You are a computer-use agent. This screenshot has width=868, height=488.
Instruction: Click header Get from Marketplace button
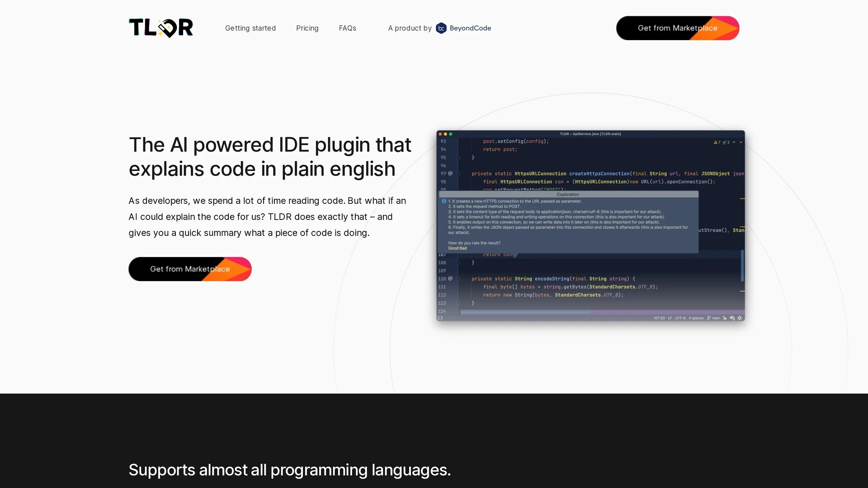(678, 28)
